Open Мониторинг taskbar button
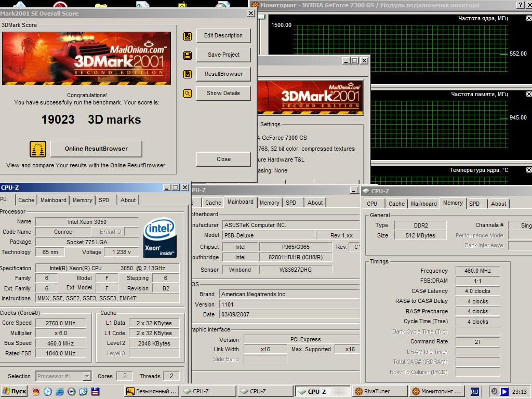 tap(437, 392)
